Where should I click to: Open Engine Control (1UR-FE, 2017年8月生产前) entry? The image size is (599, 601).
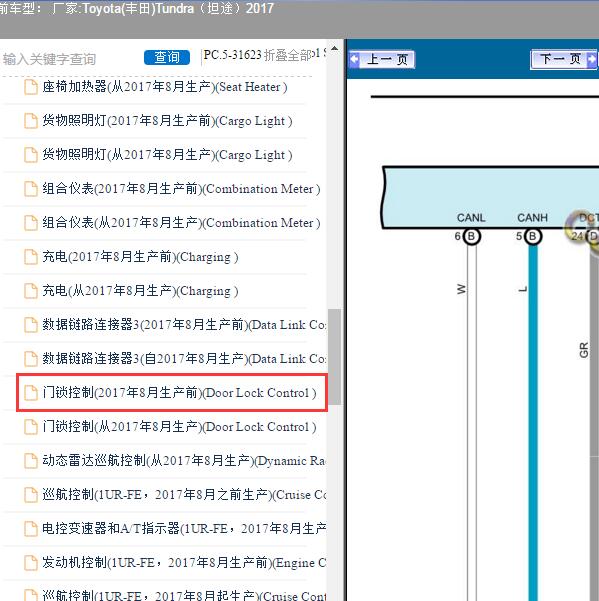(184, 563)
